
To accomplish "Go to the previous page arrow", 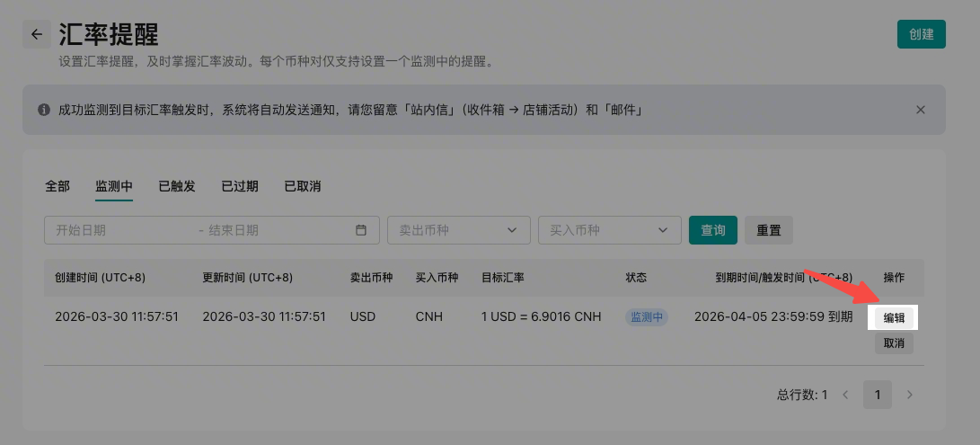I will point(845,395).
